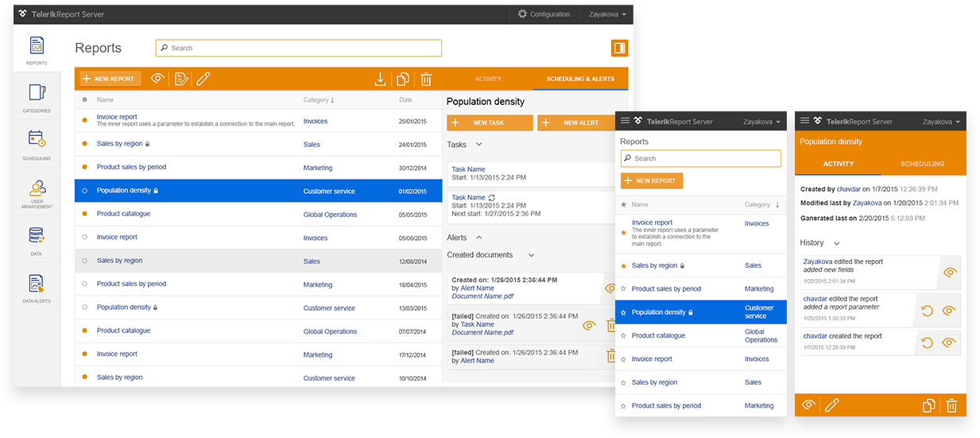Toggle star on Invoice report with description

623,233
